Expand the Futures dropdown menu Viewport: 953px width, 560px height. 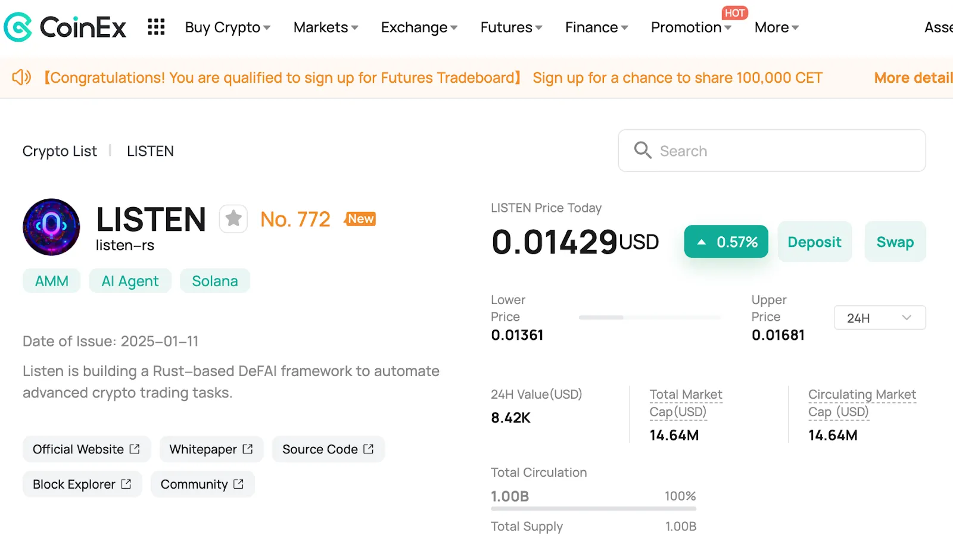pos(511,27)
